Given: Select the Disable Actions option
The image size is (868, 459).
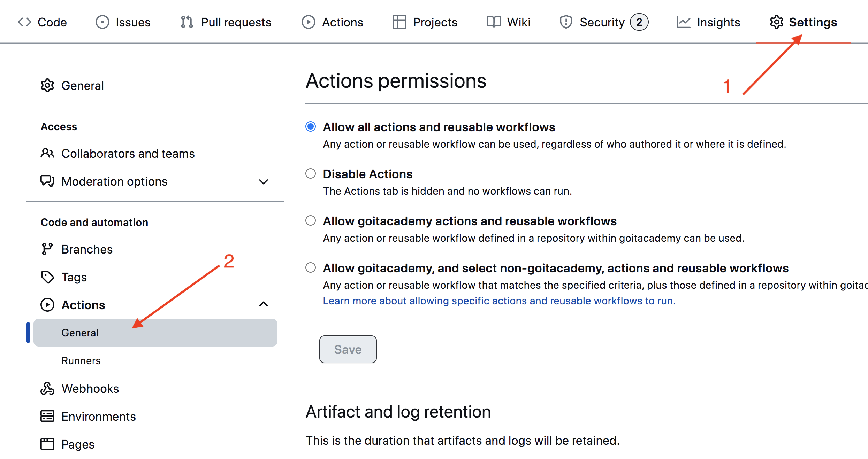Looking at the screenshot, I should 310,173.
